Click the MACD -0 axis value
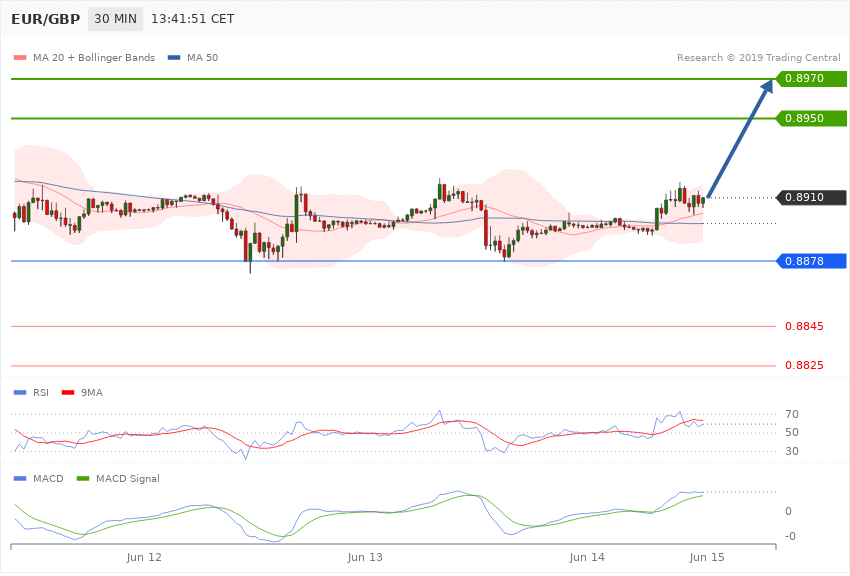Viewport: 850px width, 576px height. 790,536
